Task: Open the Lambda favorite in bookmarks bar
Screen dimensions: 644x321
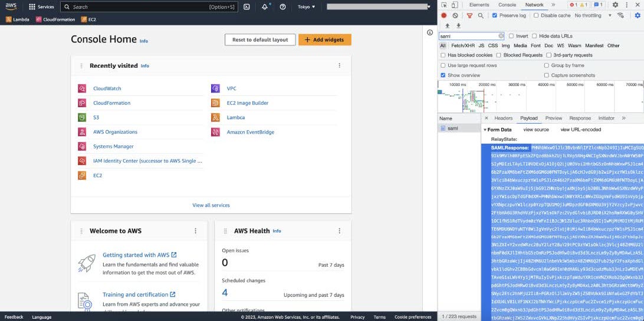Action: tap(17, 19)
